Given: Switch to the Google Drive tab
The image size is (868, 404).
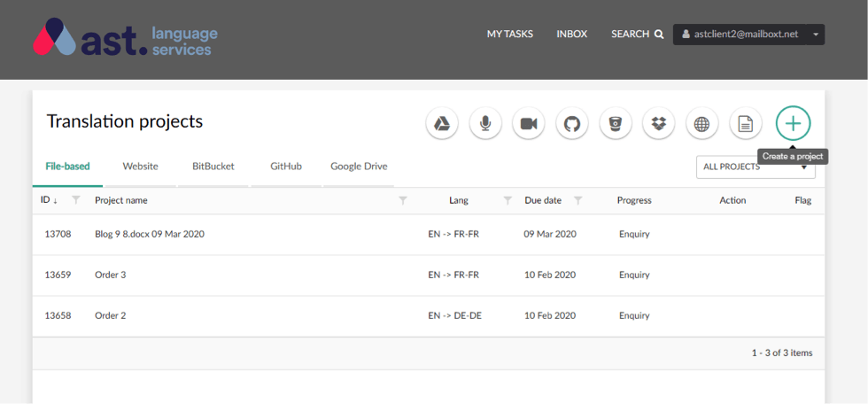Looking at the screenshot, I should [359, 166].
